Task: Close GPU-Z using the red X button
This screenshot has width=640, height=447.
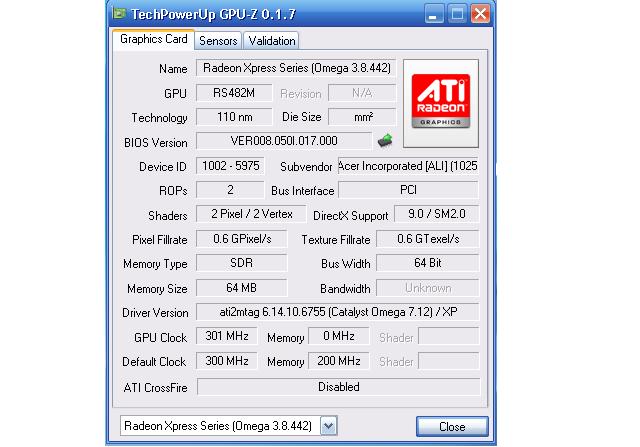Action: click(480, 14)
